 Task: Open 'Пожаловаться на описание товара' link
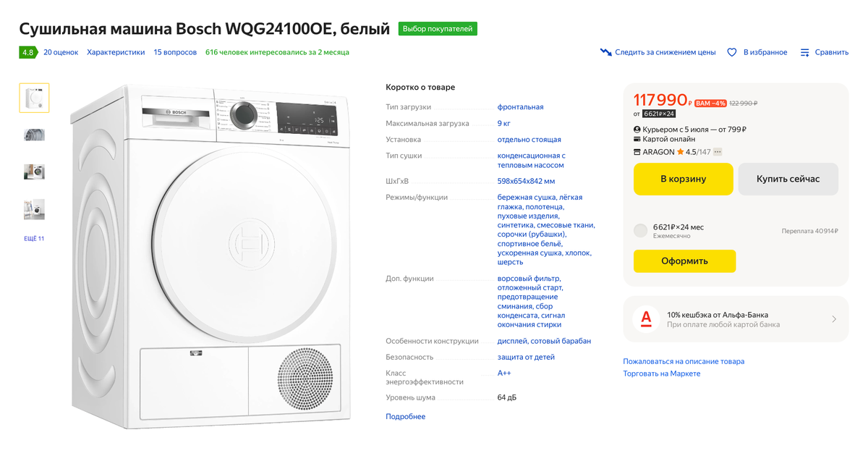click(x=684, y=361)
